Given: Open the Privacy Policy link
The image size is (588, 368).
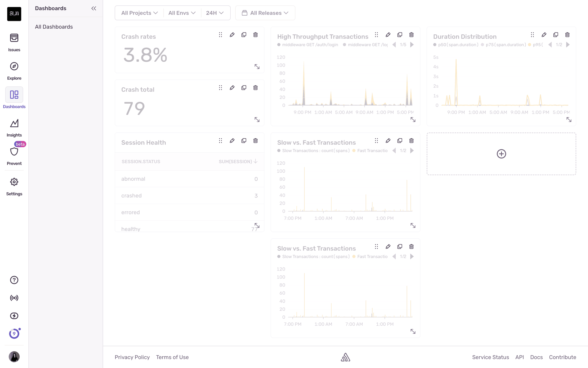Looking at the screenshot, I should tap(132, 357).
